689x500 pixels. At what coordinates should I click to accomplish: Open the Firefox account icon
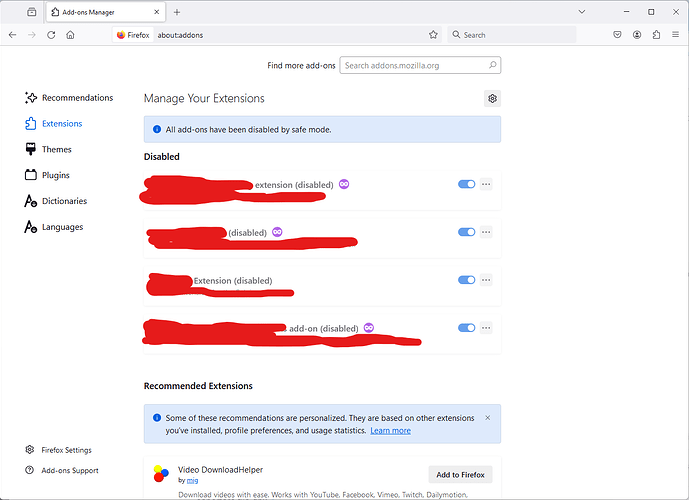click(637, 35)
